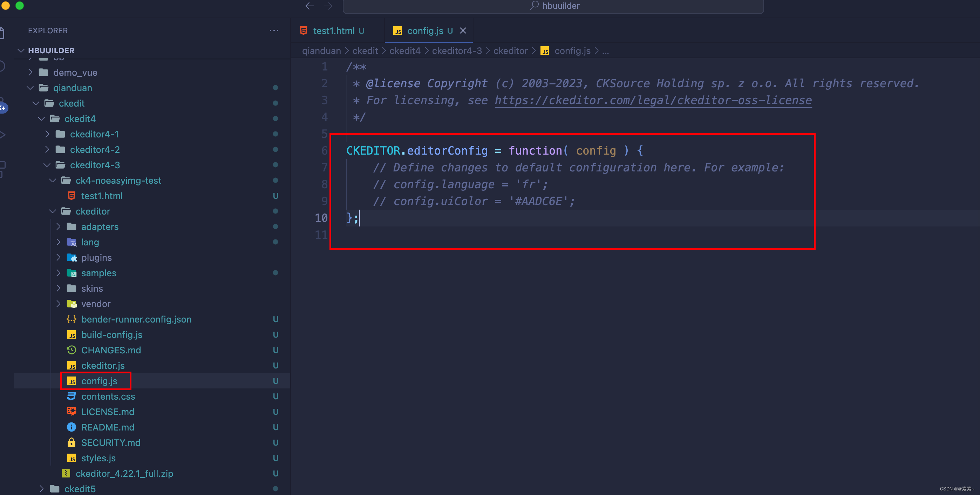Screen dimensions: 980x495
Task: Select the config.js editor tab
Action: pyautogui.click(x=424, y=30)
